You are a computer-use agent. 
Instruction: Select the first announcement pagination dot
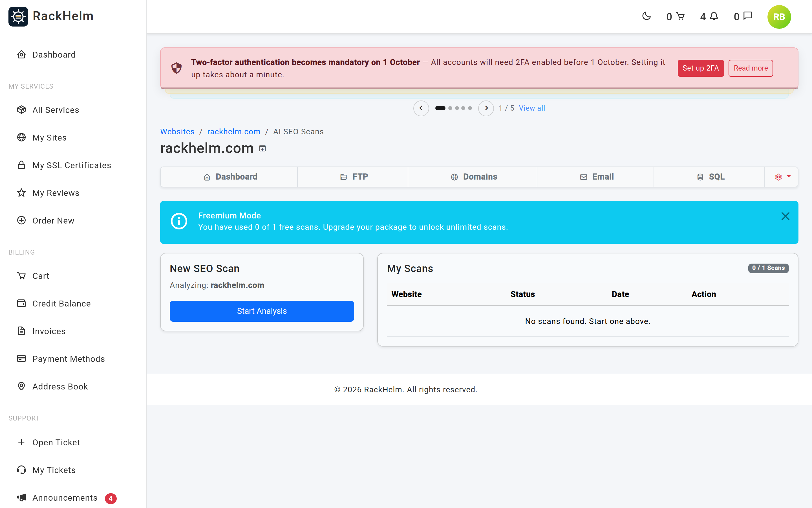tap(440, 108)
